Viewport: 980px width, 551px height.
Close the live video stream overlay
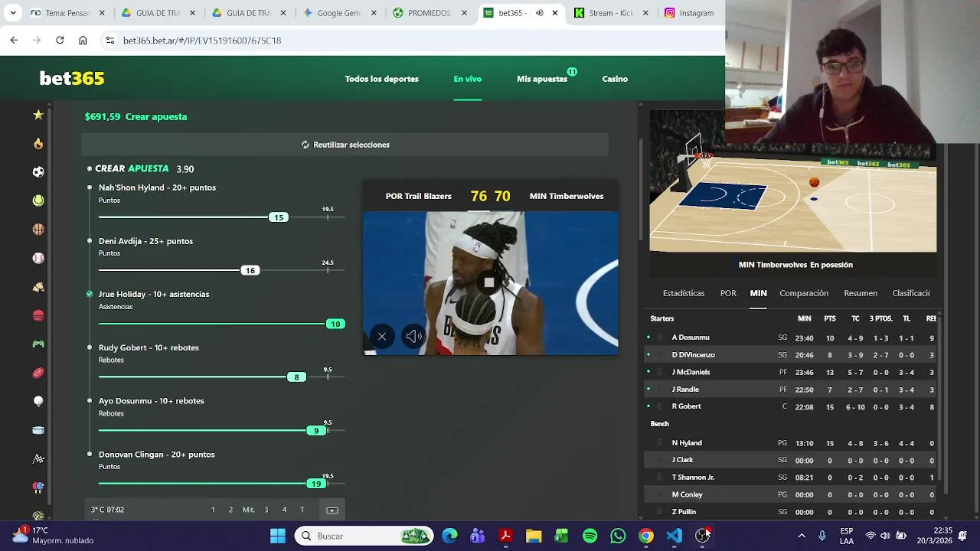pyautogui.click(x=381, y=337)
